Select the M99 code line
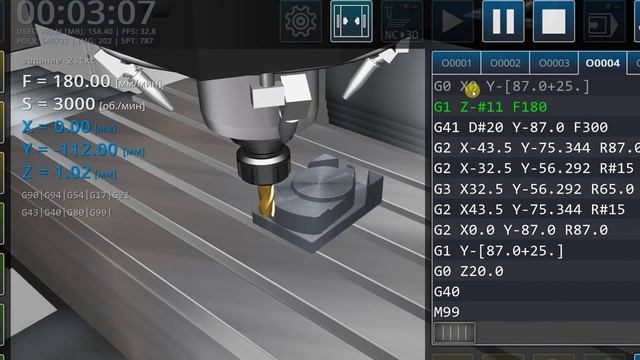This screenshot has height=360, width=640. [536, 312]
